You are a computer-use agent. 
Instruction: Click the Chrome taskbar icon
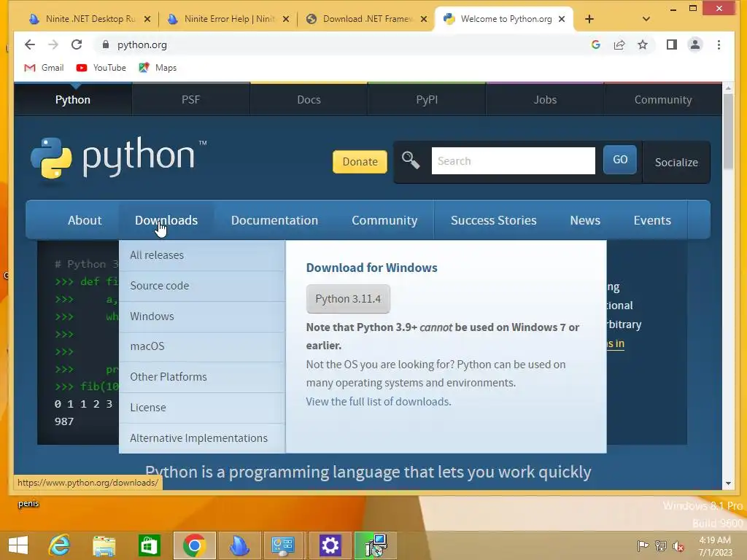click(x=194, y=545)
